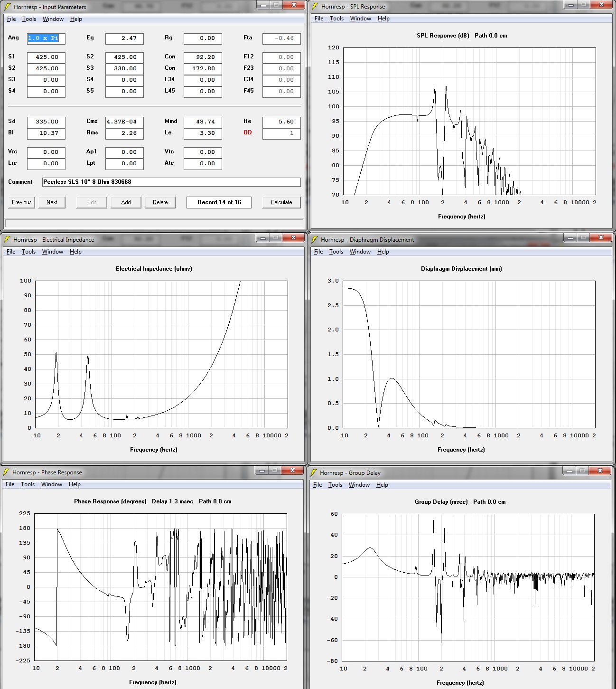The height and width of the screenshot is (689, 616).
Task: Close the SPL Response window
Action: 602,4
